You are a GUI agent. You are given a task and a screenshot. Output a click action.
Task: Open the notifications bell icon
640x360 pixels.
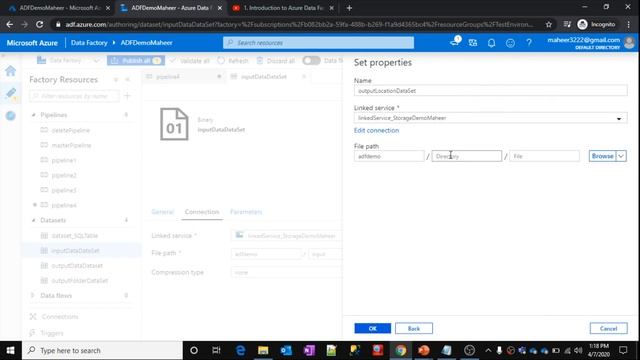(491, 42)
